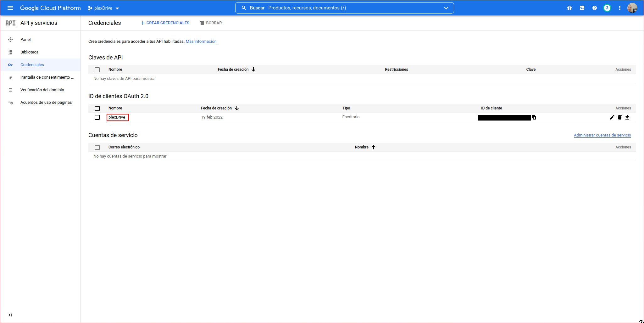The width and height of the screenshot is (644, 323).
Task: Click CREAR CREDENCIALES button
Action: click(165, 23)
